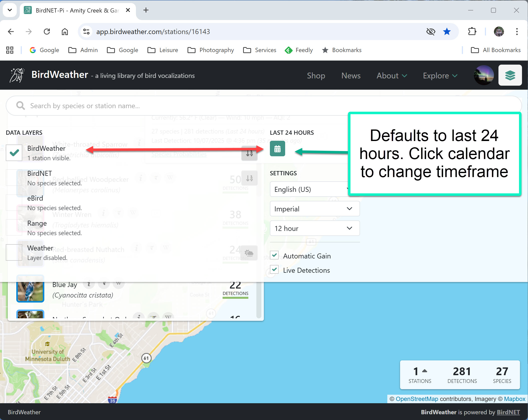Go to the News page

tap(351, 75)
